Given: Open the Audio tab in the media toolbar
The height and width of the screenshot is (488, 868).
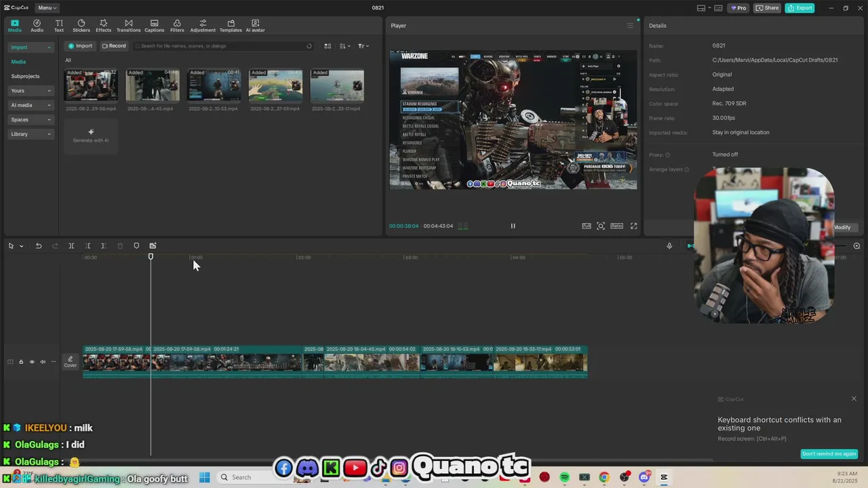Looking at the screenshot, I should coord(37,26).
